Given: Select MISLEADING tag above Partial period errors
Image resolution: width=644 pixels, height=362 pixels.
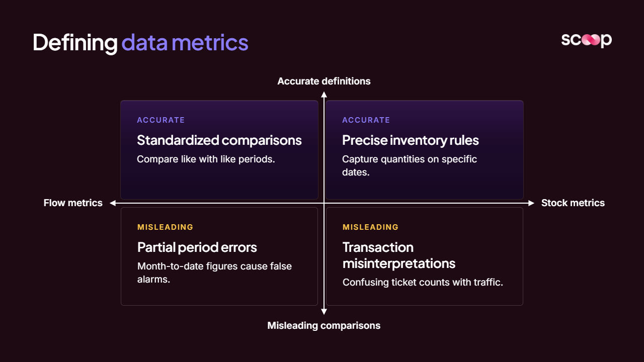Looking at the screenshot, I should tap(166, 227).
